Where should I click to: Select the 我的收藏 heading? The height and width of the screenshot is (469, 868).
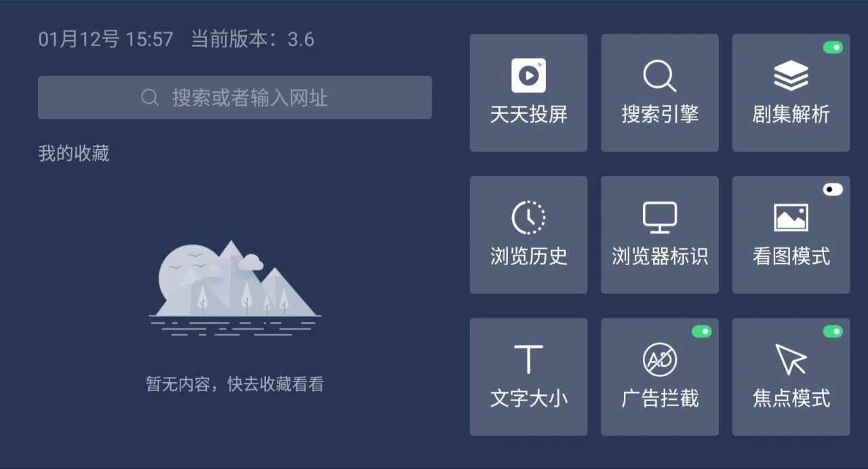(x=73, y=154)
